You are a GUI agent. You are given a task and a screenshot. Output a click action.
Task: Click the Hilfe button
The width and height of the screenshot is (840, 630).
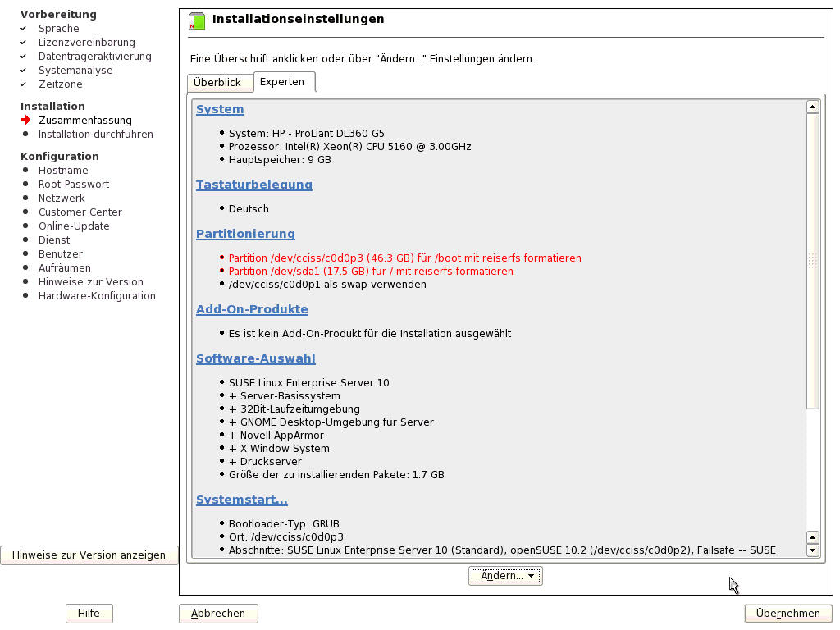point(89,614)
